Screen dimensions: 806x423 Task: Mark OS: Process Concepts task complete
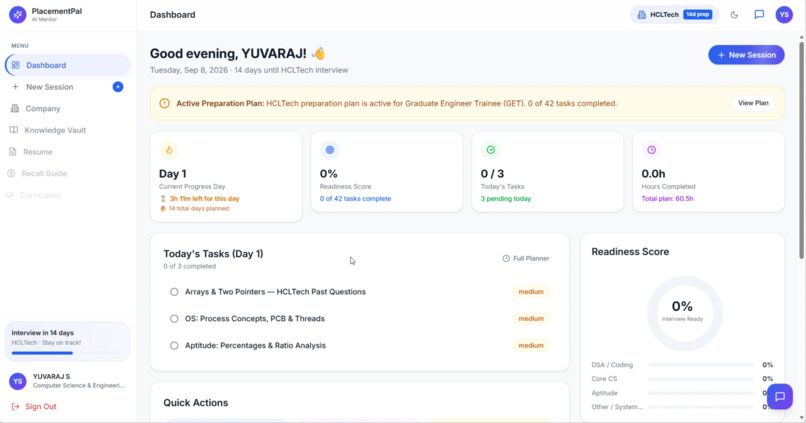[174, 319]
